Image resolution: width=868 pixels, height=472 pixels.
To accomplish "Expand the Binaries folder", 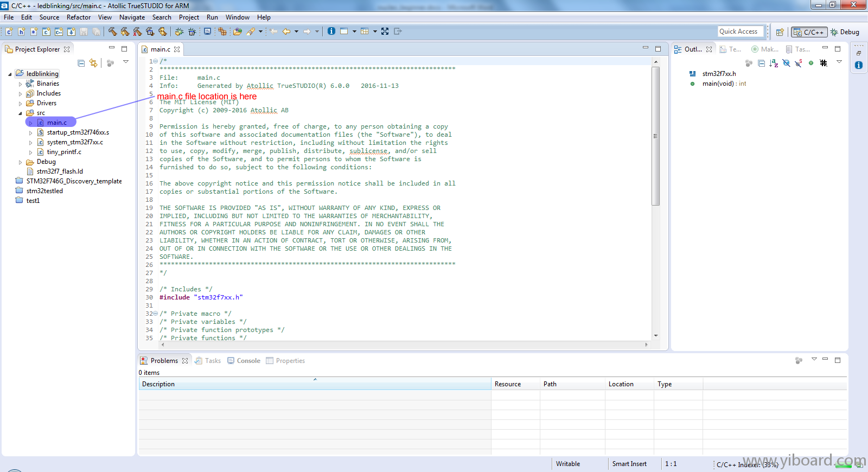I will 21,84.
